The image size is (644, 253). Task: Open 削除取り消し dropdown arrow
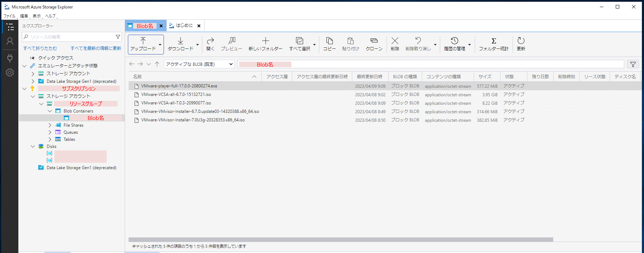coord(435,45)
